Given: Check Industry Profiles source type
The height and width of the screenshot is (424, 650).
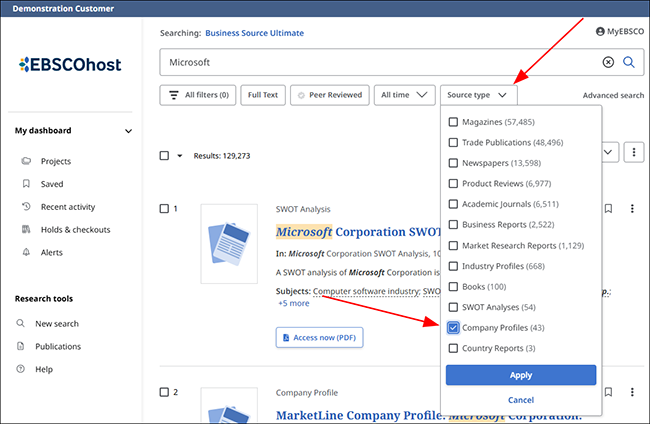Looking at the screenshot, I should click(x=454, y=266).
